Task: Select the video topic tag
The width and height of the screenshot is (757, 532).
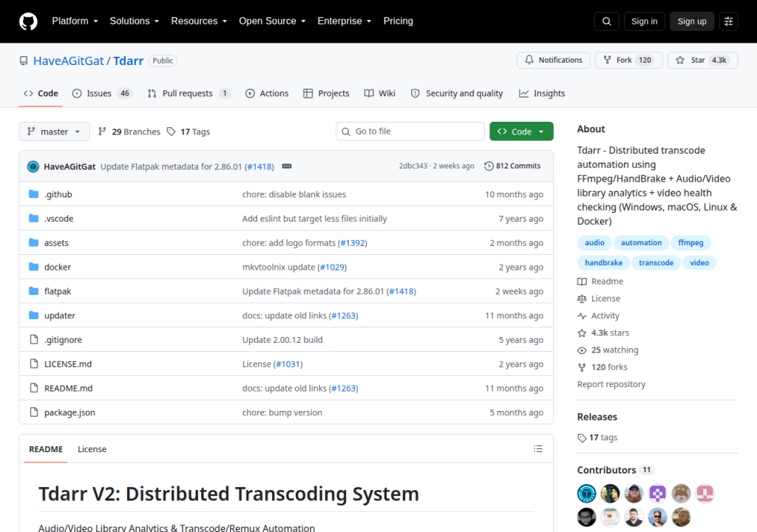Action: coord(699,262)
